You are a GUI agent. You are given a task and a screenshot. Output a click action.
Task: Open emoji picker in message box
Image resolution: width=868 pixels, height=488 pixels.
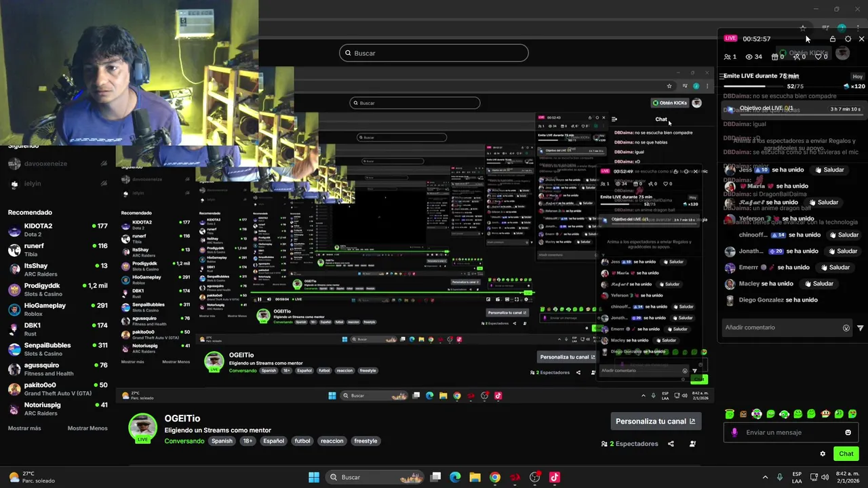848,432
